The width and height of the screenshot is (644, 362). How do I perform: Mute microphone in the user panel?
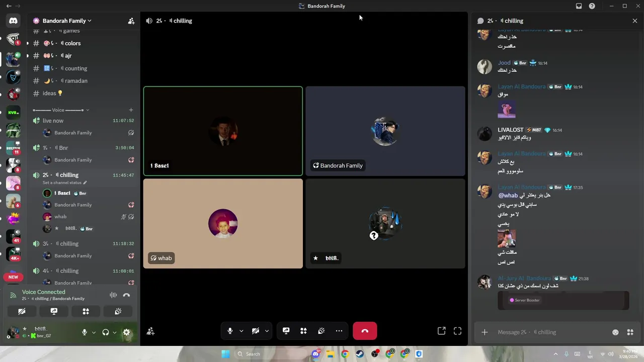pos(85,332)
